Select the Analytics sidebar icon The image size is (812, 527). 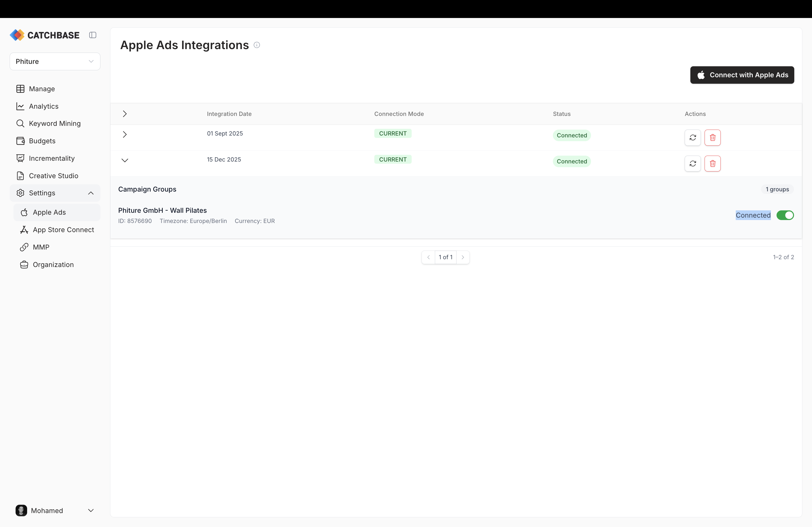click(x=20, y=106)
